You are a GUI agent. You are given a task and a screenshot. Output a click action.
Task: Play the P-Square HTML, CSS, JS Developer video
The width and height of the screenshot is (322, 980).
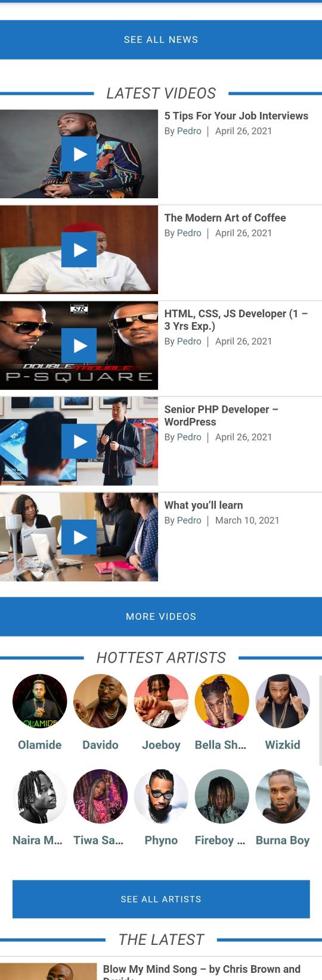pos(79,345)
